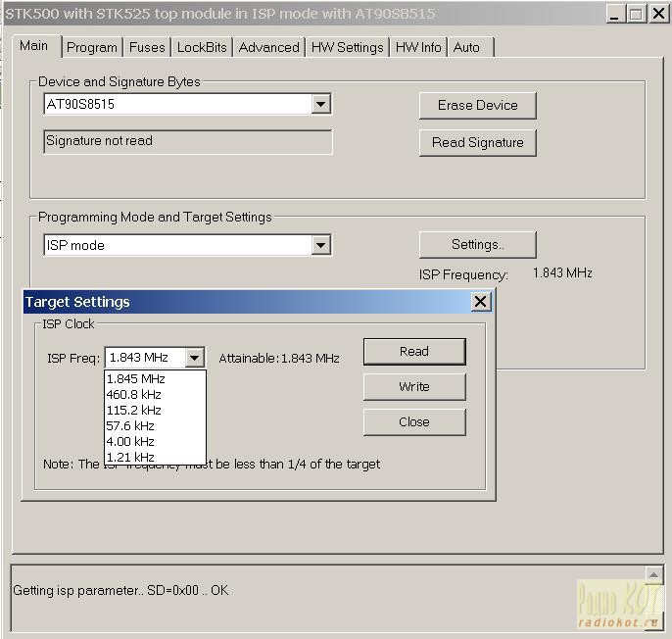Toggle the ISP Freq dropdown arrow
This screenshot has height=639, width=672.
195,358
